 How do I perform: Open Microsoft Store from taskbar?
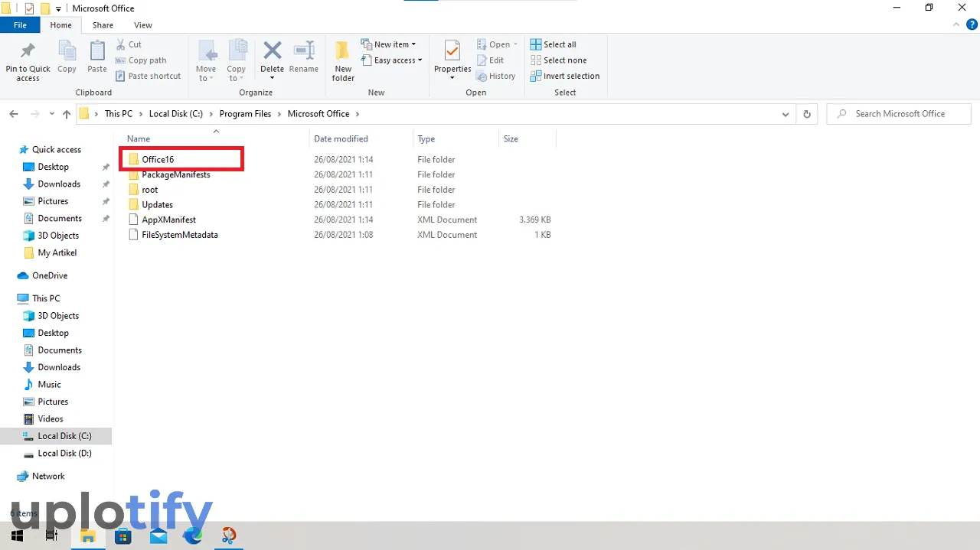122,535
